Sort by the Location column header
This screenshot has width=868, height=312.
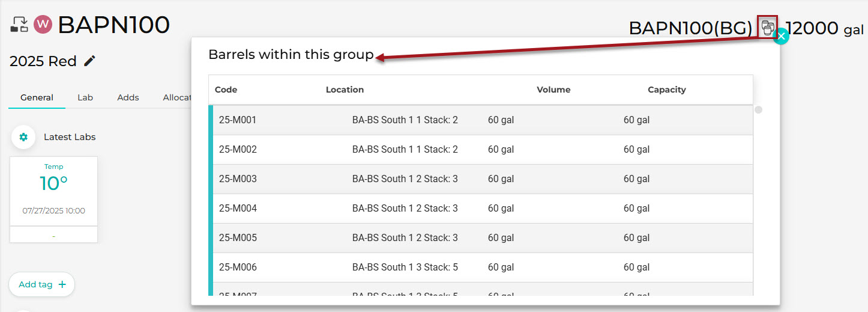(x=345, y=90)
